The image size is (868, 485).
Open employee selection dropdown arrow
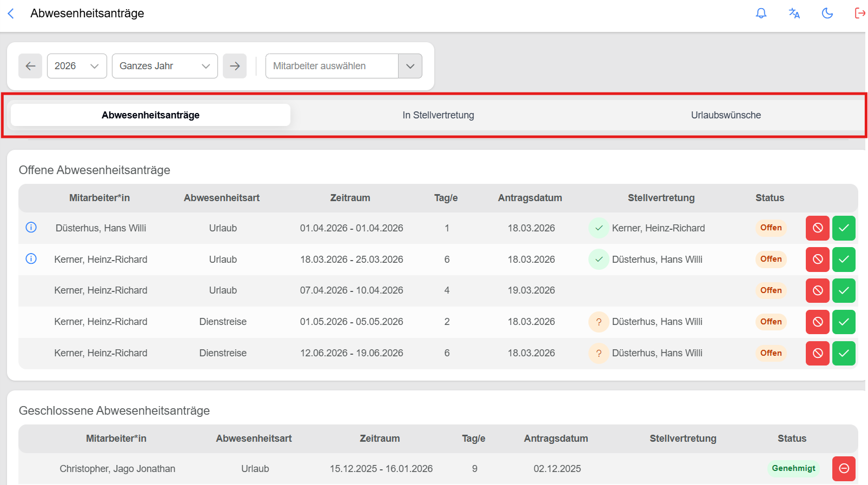coord(410,66)
